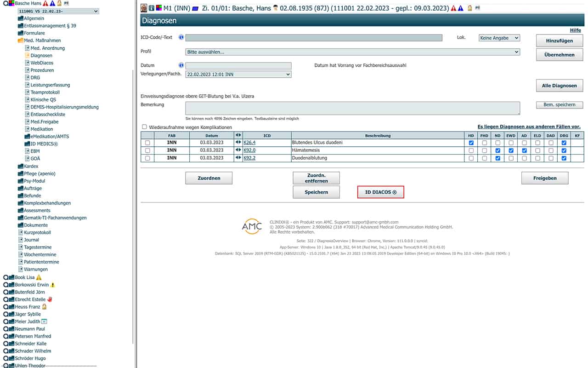Click the patient photo icon in header
Viewport: 588px width, 368px height.
[x=144, y=8]
